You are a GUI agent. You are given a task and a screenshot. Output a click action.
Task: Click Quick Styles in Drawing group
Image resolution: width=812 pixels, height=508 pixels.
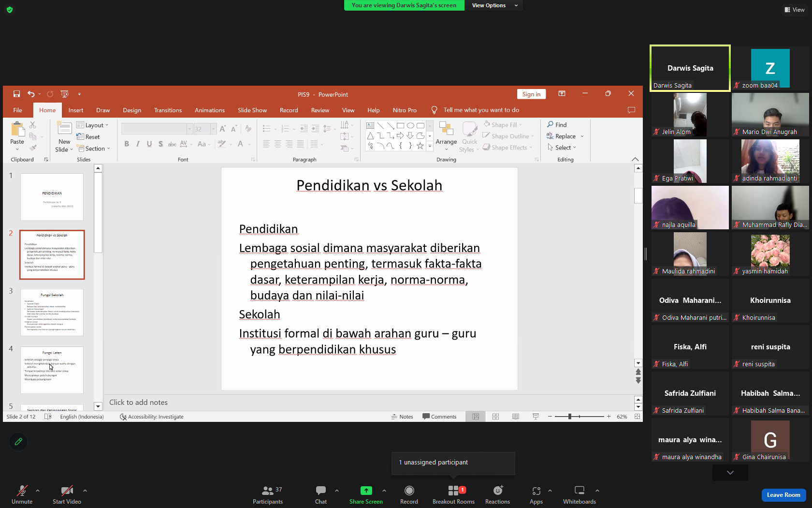[x=469, y=137]
